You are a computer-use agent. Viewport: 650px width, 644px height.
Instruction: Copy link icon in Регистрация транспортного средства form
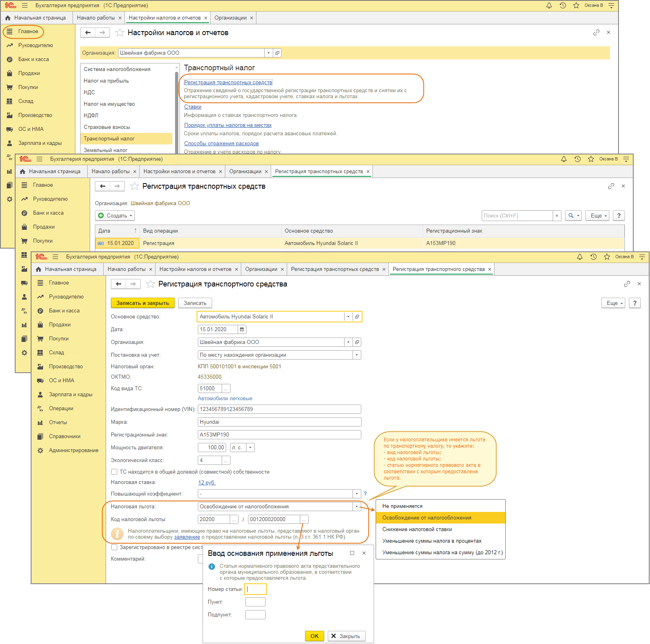click(627, 284)
